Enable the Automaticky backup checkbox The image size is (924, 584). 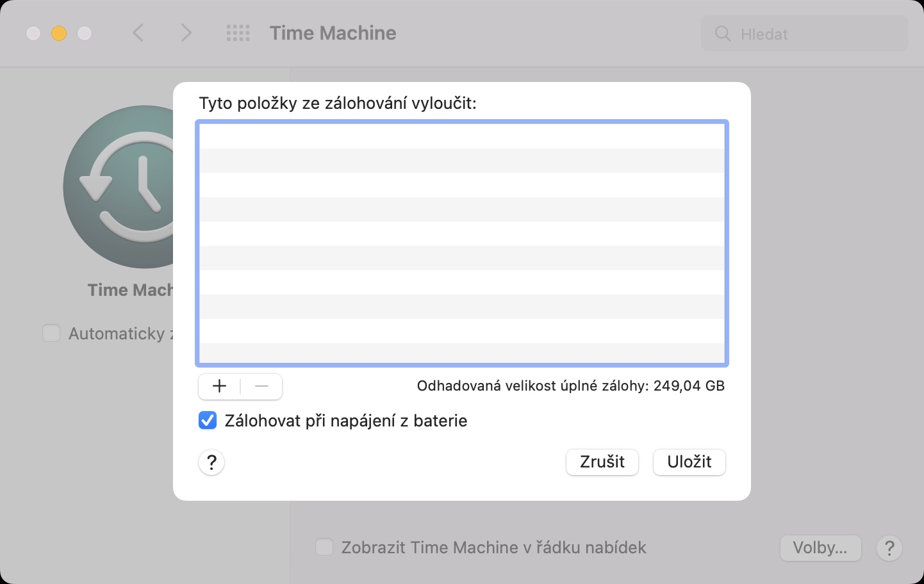click(x=51, y=334)
